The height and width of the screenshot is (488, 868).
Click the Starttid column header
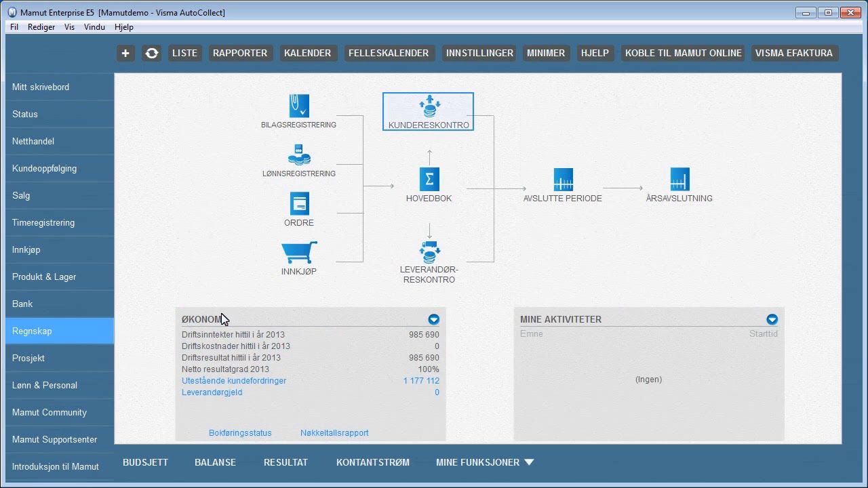click(763, 334)
